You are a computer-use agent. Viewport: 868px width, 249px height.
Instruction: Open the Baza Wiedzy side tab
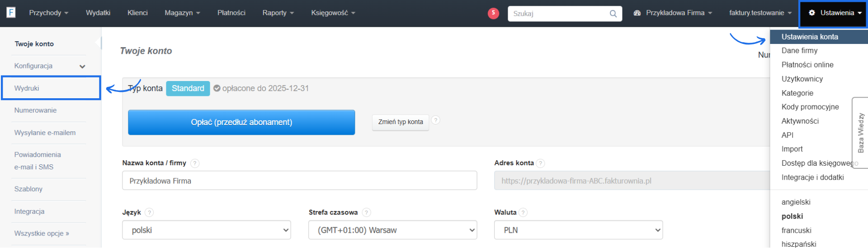click(x=860, y=133)
